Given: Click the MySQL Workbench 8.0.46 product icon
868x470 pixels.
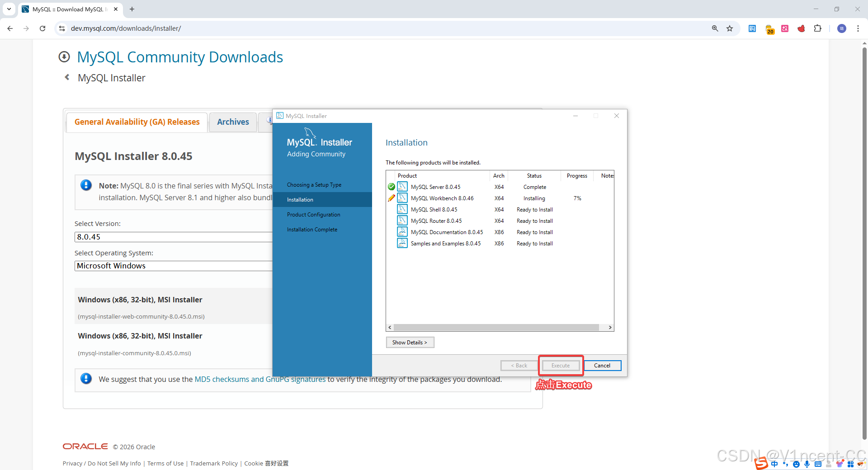Looking at the screenshot, I should tap(402, 198).
